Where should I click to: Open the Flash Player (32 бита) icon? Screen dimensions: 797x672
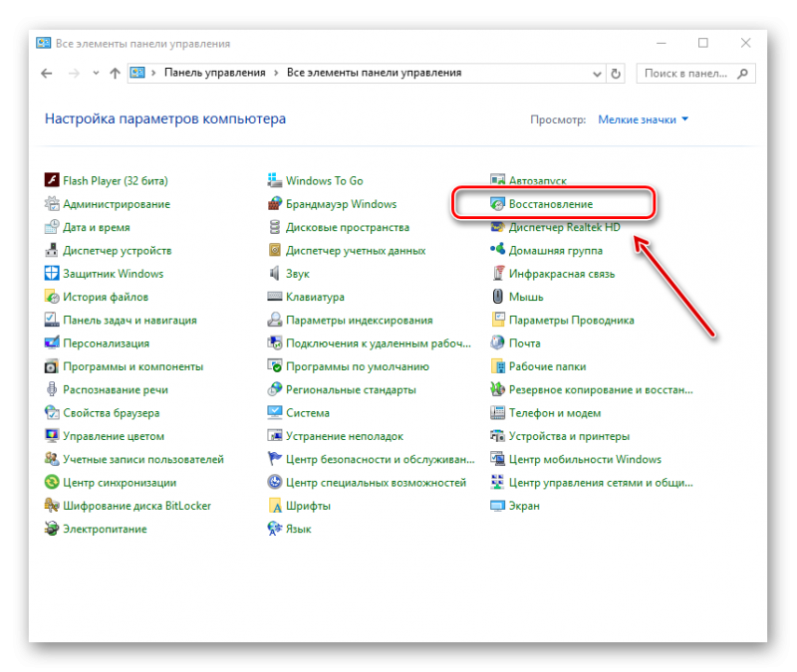click(52, 180)
